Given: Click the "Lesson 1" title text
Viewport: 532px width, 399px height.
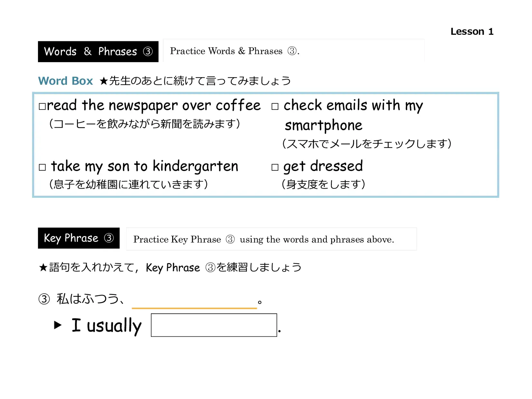Looking at the screenshot, I should (x=471, y=32).
